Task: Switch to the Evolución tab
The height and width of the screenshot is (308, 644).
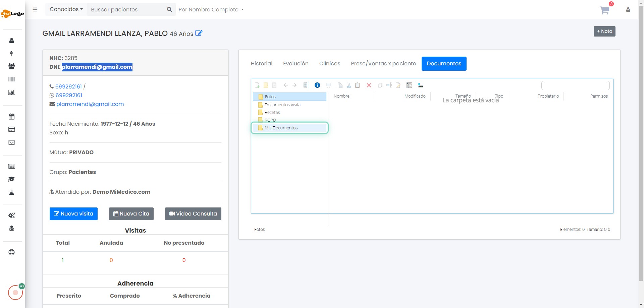Action: (296, 64)
